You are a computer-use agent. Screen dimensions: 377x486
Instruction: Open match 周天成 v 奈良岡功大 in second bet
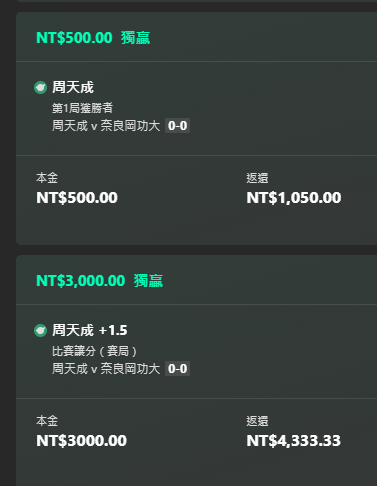(106, 369)
